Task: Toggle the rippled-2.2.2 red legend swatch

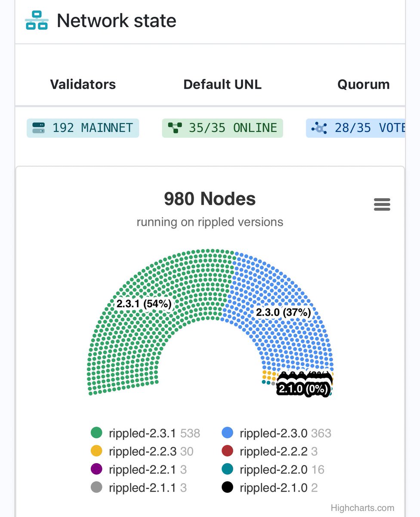Action: (227, 451)
